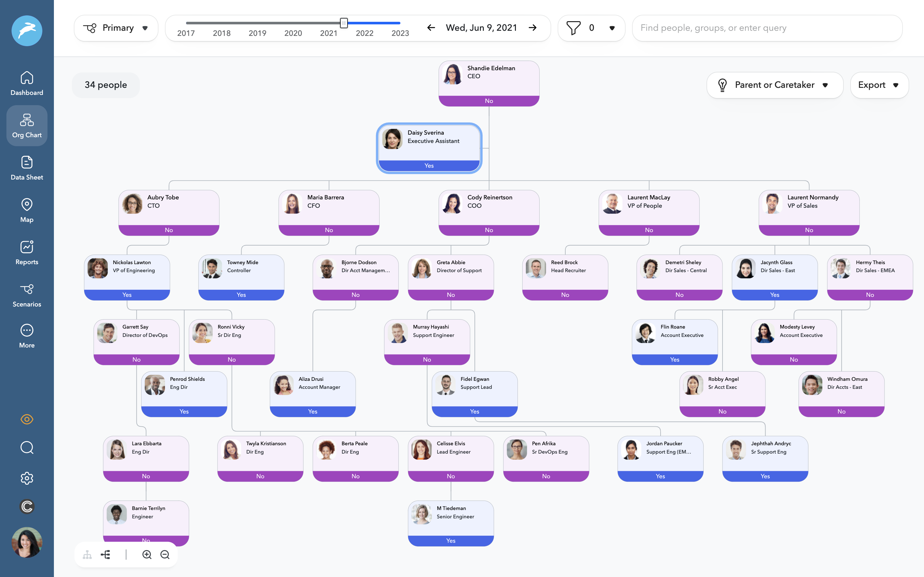Go to the Dashboard section

pyautogui.click(x=27, y=83)
